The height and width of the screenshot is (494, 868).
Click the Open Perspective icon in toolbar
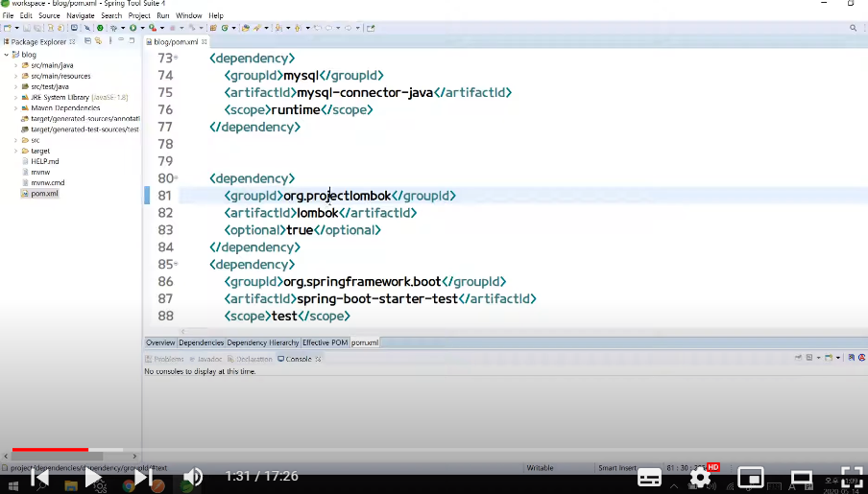click(371, 28)
